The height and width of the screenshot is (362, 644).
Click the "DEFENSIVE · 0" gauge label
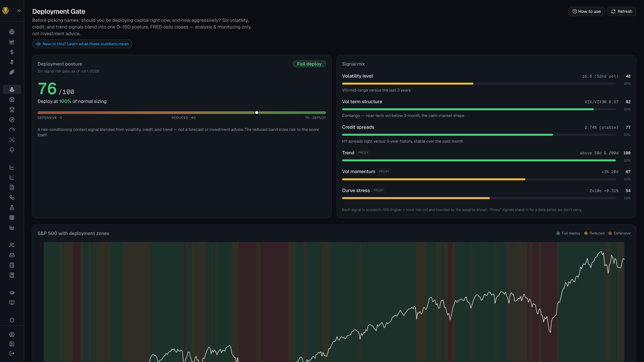click(50, 118)
